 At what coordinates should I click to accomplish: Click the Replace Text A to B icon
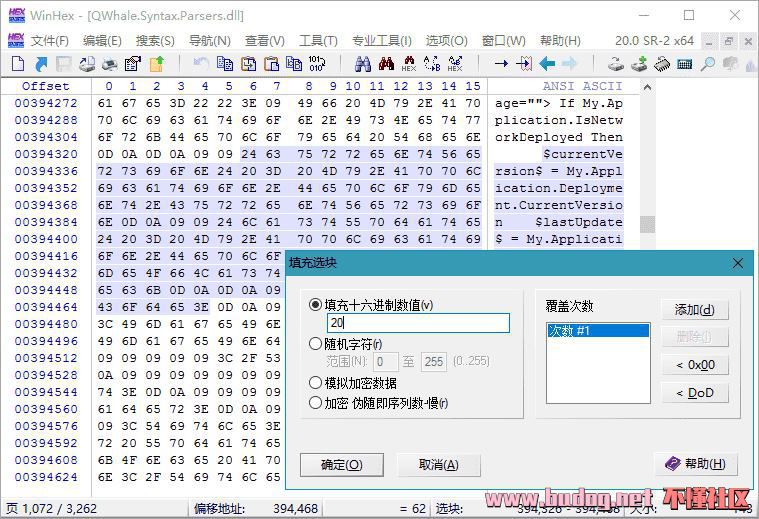[432, 63]
